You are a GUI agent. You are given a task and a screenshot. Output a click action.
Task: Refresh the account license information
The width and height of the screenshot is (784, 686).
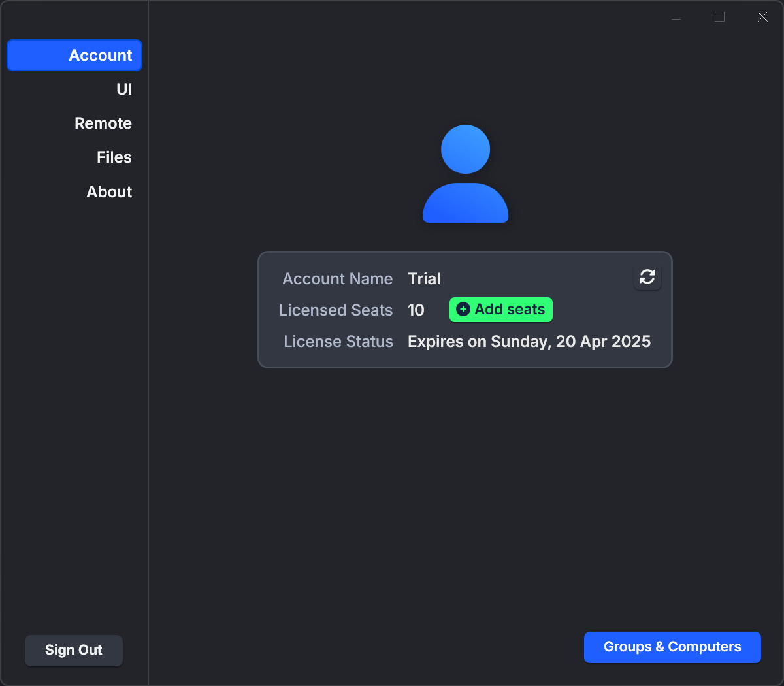tap(647, 277)
